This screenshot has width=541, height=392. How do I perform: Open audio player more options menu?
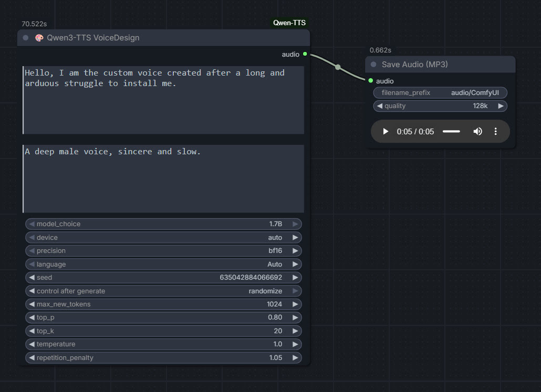pos(495,132)
